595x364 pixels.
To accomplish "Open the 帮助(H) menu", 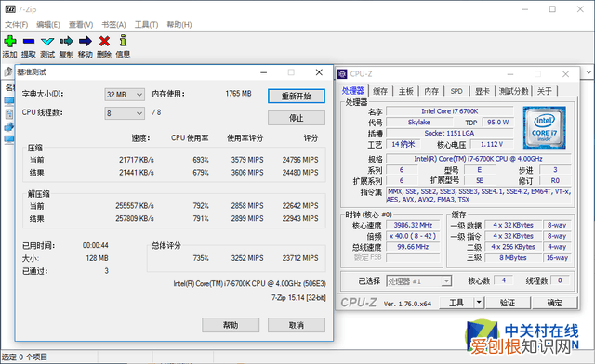I will (179, 25).
